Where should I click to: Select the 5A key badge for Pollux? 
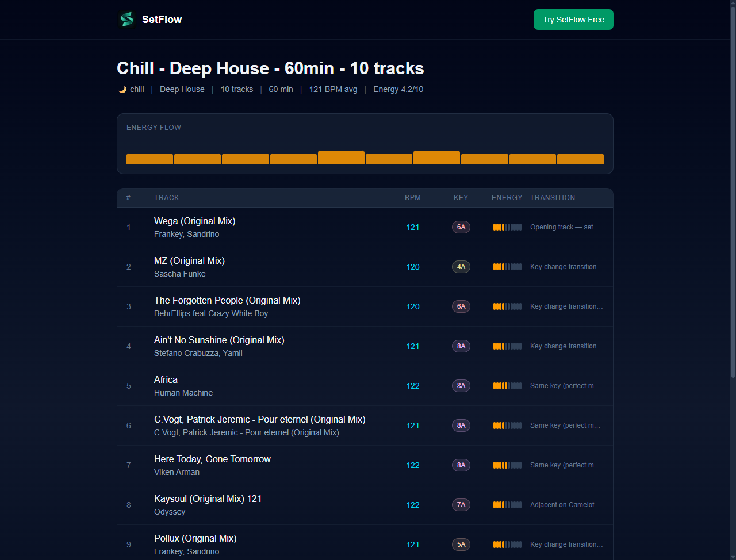pos(461,544)
